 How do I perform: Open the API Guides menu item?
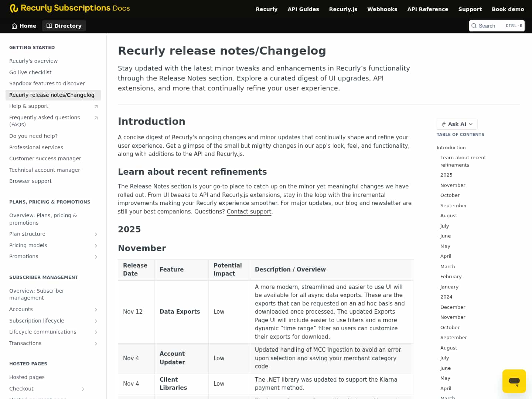click(x=303, y=9)
